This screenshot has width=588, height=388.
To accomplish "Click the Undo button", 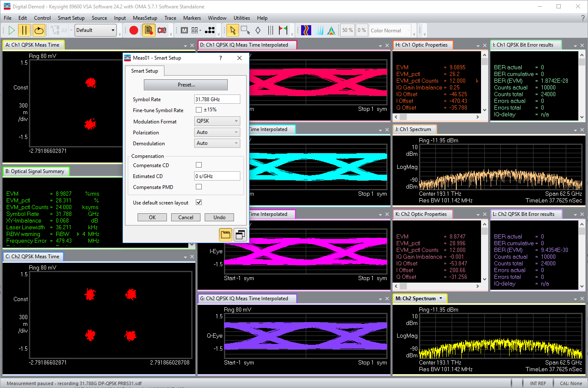I will coord(219,218).
